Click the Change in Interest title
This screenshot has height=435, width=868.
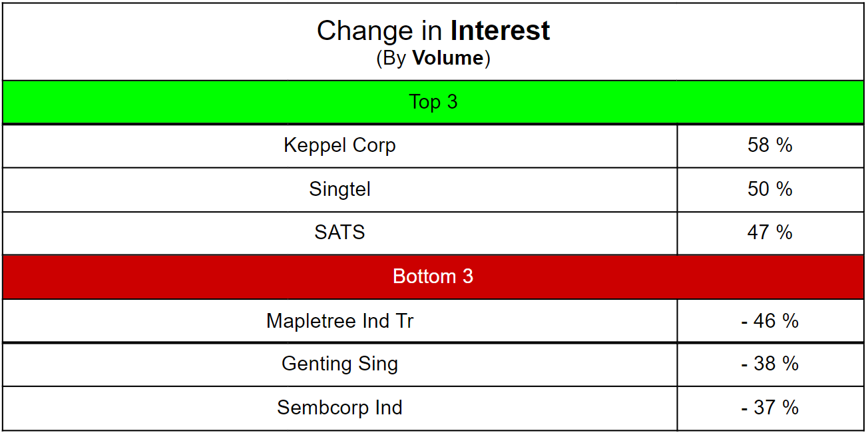click(433, 31)
